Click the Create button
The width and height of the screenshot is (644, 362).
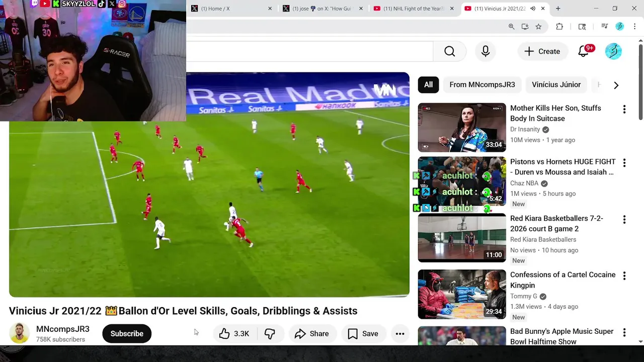tap(542, 51)
